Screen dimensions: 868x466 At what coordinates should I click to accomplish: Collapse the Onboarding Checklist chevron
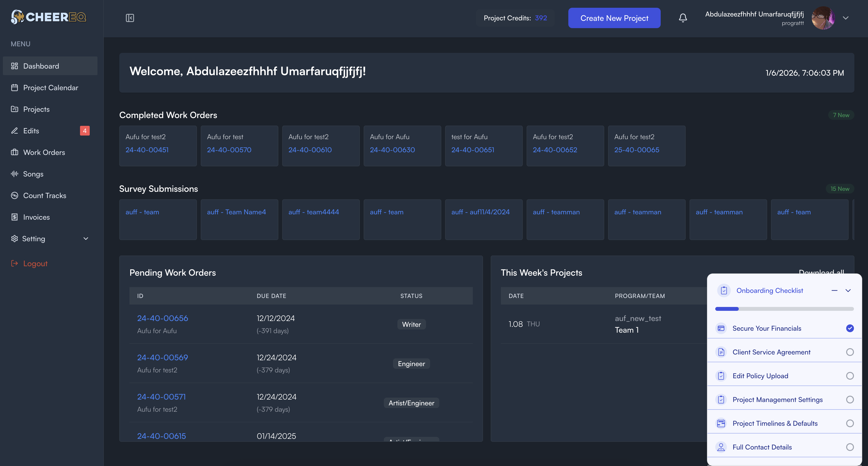[848, 290]
